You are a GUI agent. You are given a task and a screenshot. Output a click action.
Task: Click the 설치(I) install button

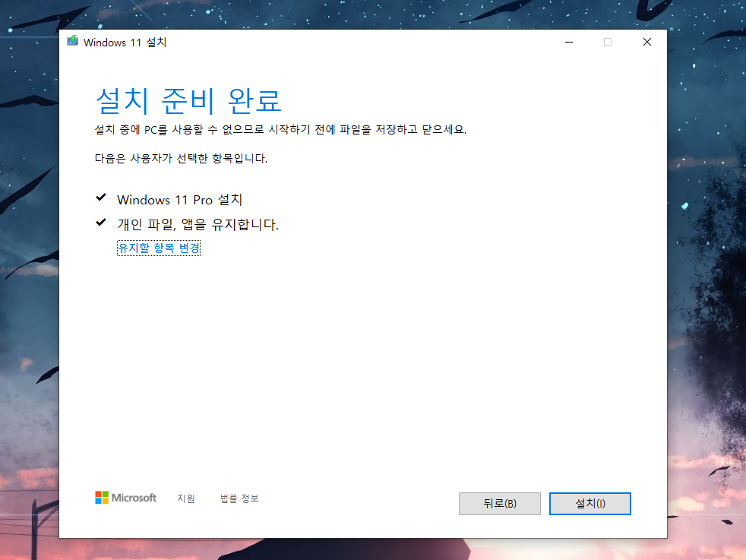(x=590, y=503)
